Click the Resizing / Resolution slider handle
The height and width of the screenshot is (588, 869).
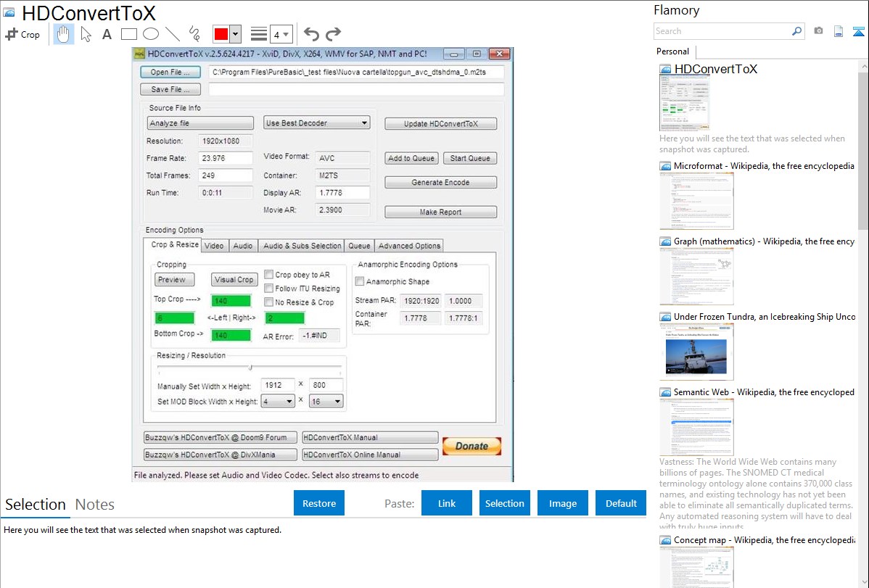[250, 368]
